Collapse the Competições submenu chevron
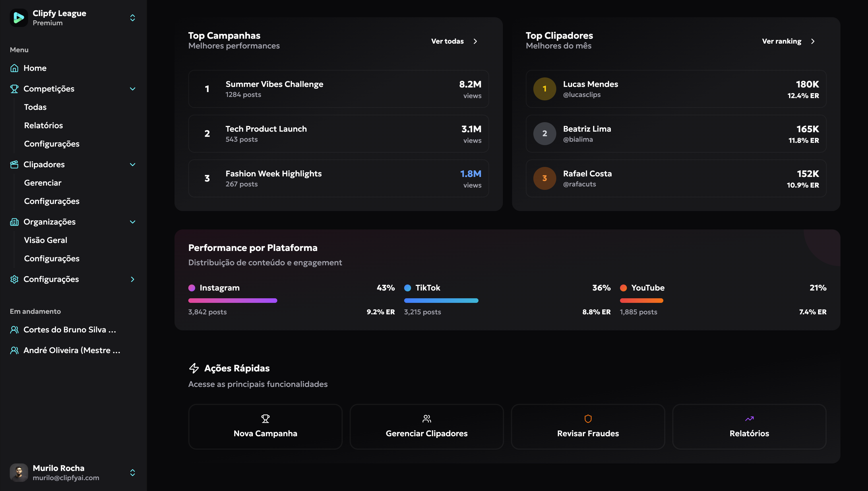This screenshot has height=491, width=868. click(133, 89)
